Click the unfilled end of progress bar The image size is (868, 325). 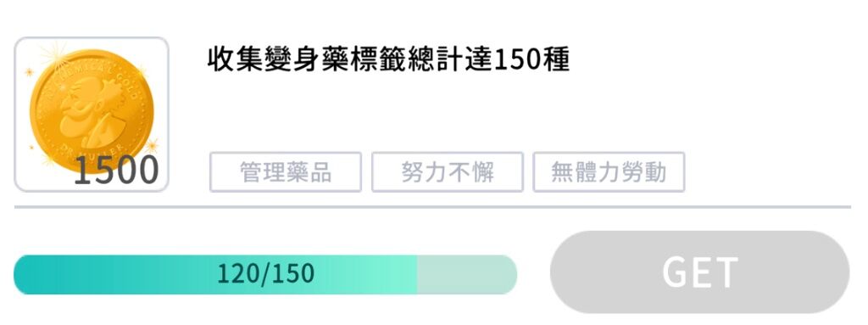(467, 275)
